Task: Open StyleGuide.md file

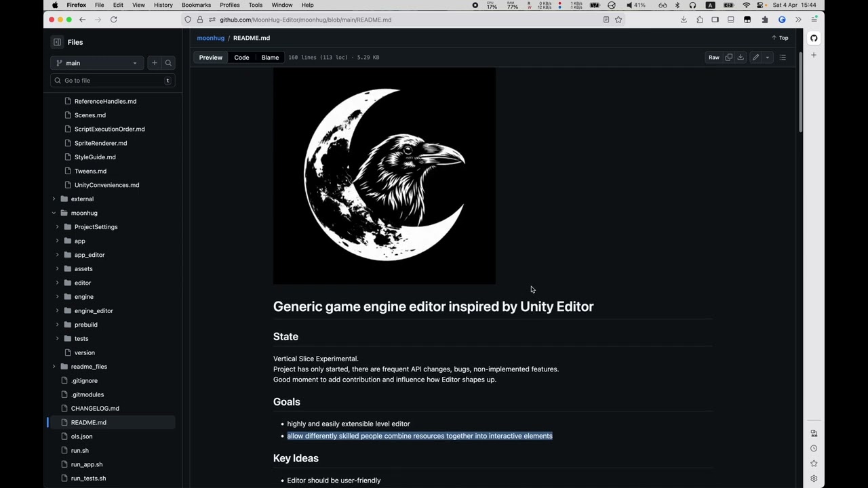Action: [x=95, y=157]
